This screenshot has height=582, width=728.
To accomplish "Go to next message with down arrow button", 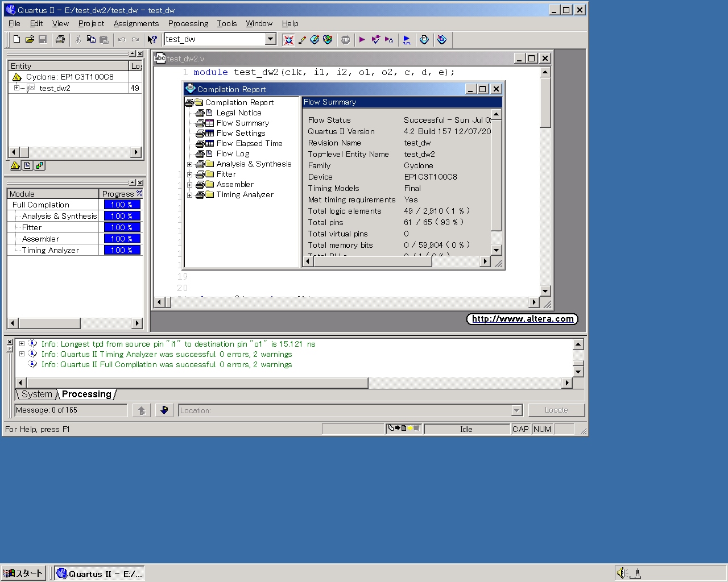I will [164, 410].
